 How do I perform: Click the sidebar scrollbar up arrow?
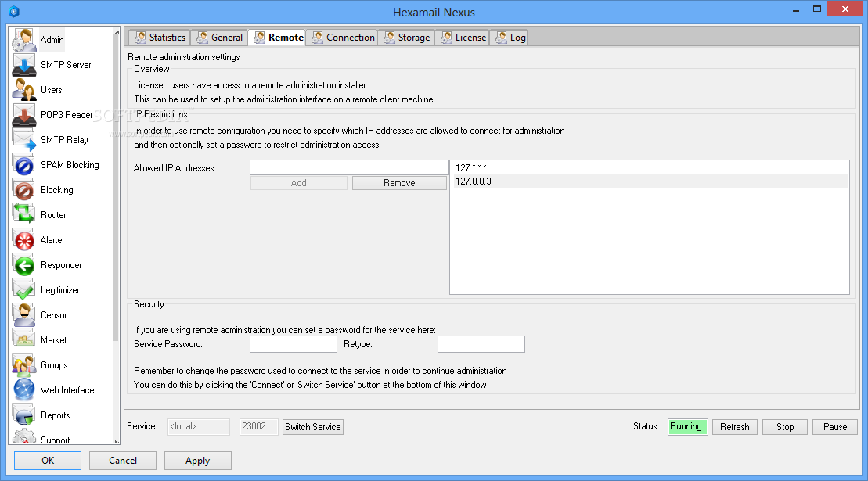117,32
